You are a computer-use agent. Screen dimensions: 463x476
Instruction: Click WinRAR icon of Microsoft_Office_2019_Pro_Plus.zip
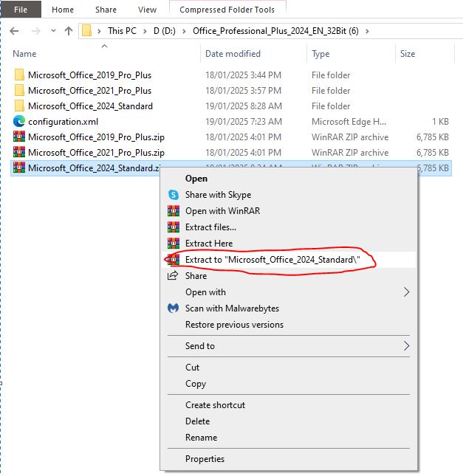[19, 137]
